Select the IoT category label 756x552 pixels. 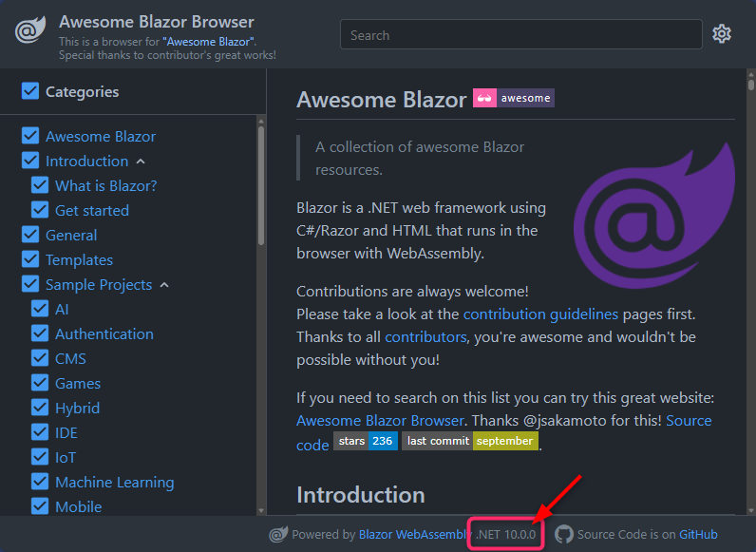[x=66, y=457]
